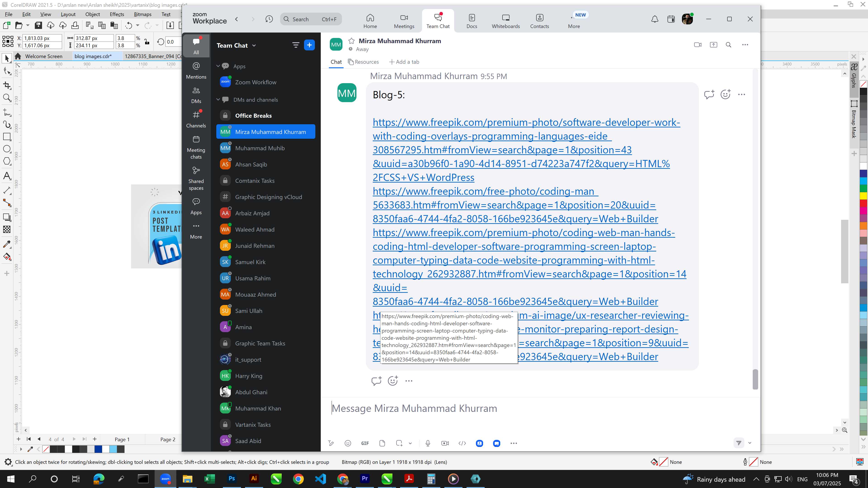Click Save icon in CorelDRAW toolbar
Viewport: 868px width, 488px height.
[38, 25]
